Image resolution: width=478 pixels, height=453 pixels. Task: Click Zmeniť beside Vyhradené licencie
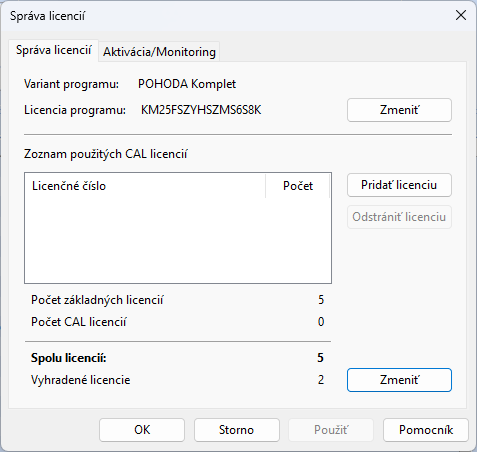(x=399, y=380)
